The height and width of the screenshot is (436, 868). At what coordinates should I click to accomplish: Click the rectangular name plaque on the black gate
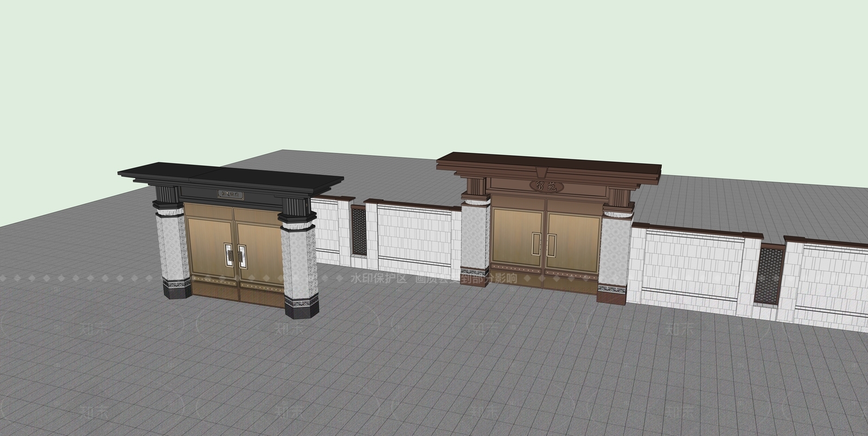[x=232, y=194]
